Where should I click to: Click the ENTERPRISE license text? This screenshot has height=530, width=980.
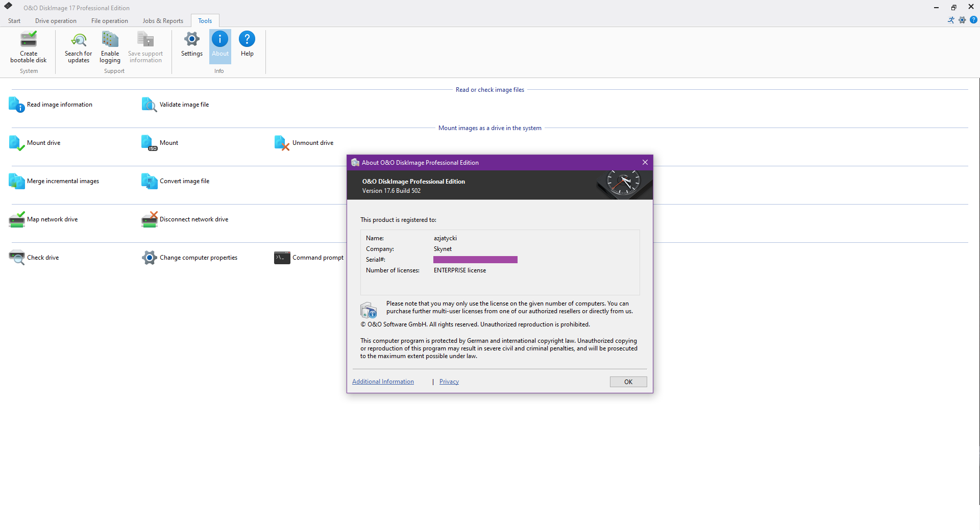(460, 270)
